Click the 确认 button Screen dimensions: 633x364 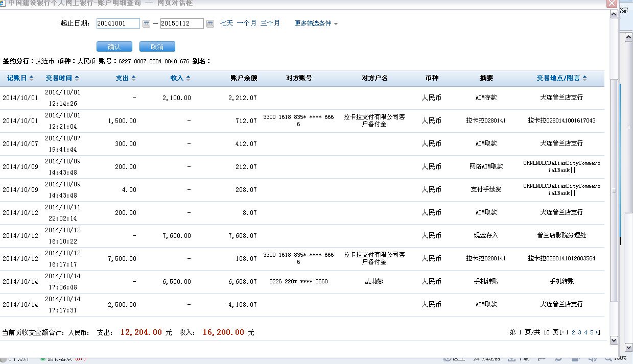(114, 47)
